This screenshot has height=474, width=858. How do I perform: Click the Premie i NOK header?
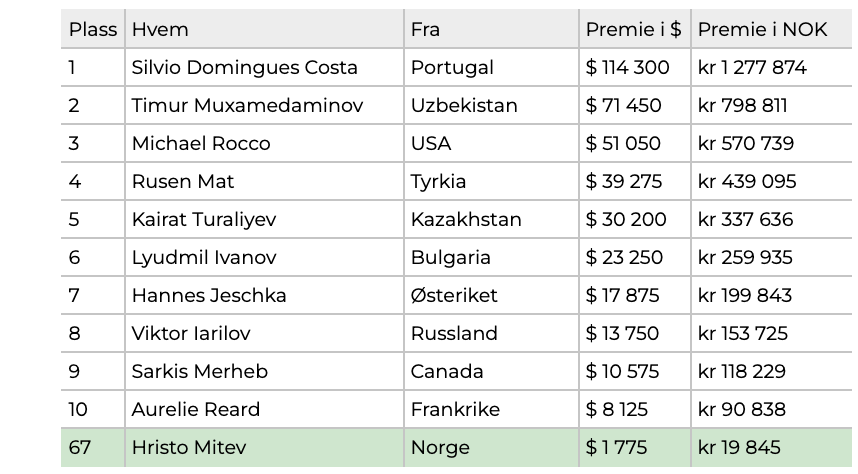[x=772, y=29]
